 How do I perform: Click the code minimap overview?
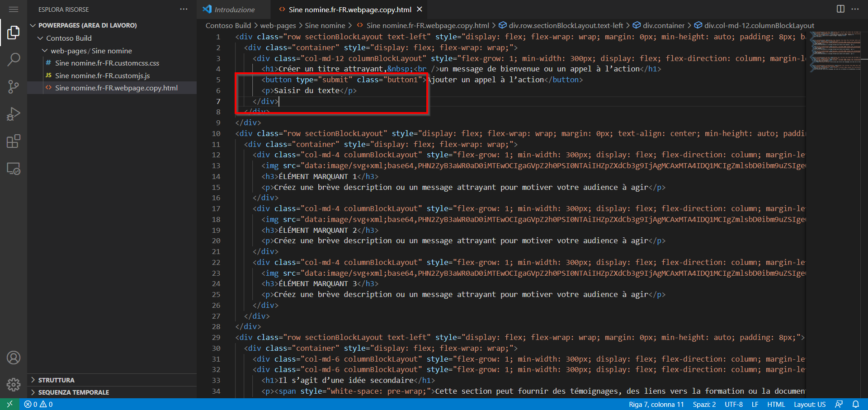coord(836,52)
